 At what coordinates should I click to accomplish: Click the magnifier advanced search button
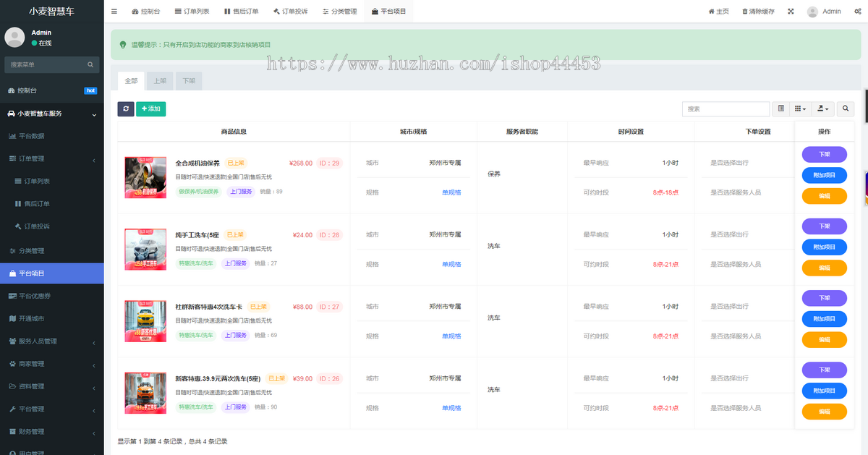pos(845,109)
